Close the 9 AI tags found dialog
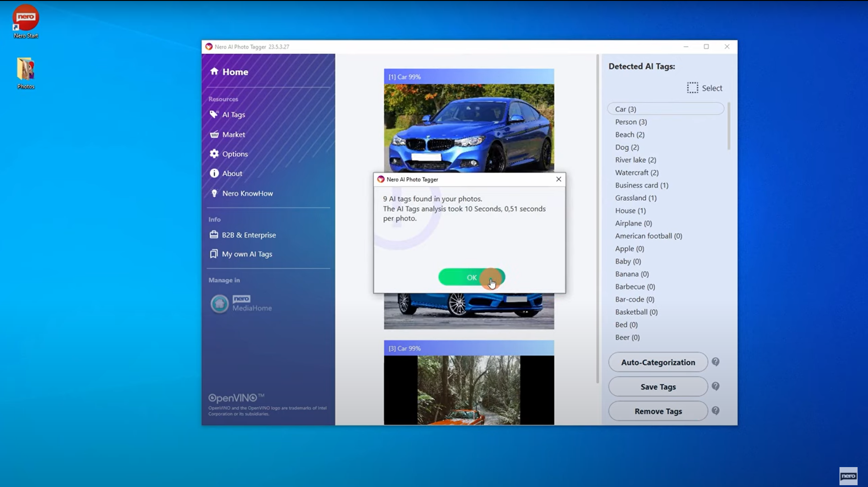Image resolution: width=868 pixels, height=487 pixels. click(x=558, y=179)
